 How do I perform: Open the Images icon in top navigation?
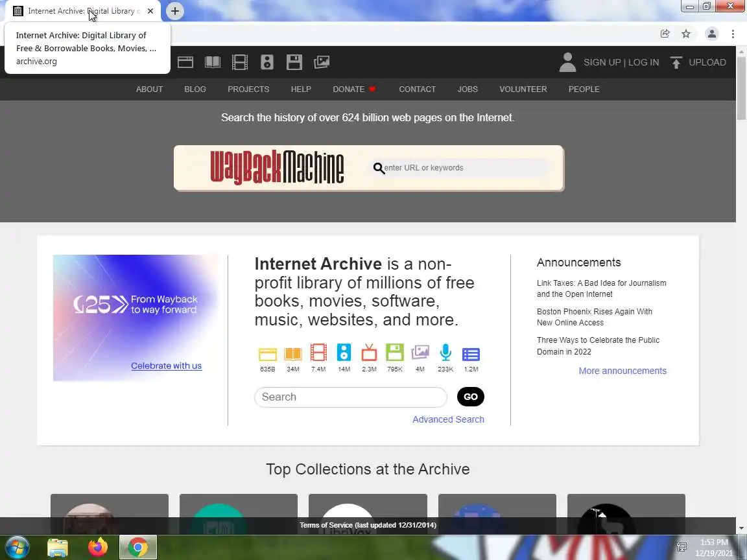322,62
